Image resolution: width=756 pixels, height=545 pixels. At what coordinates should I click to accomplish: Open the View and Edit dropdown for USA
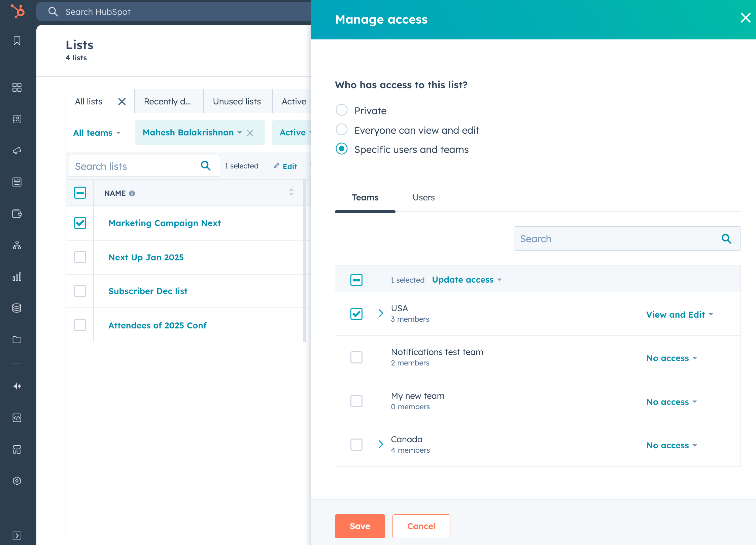click(680, 314)
